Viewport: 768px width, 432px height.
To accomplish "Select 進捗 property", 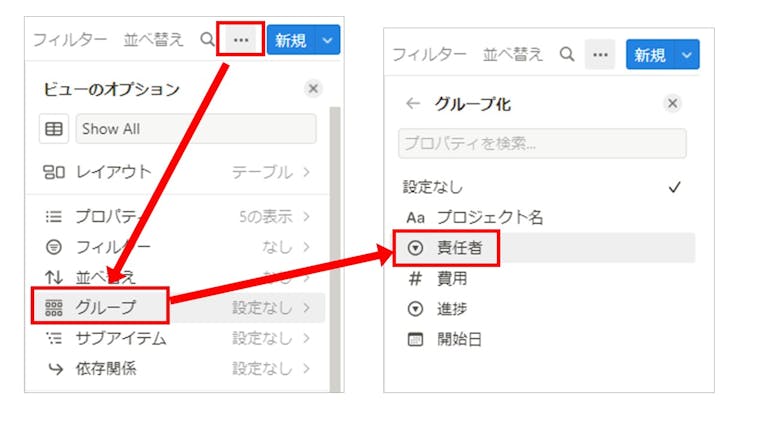I will point(544,309).
